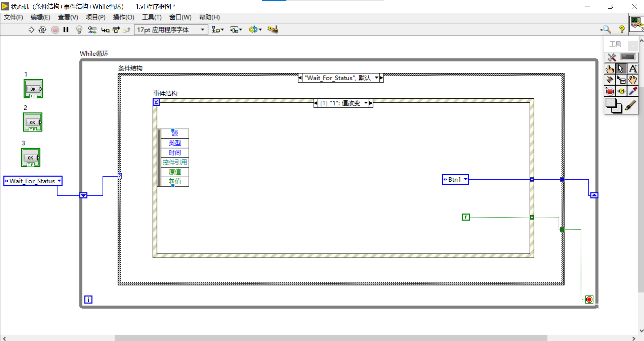
Task: Click the False boolean constant
Action: tap(466, 217)
